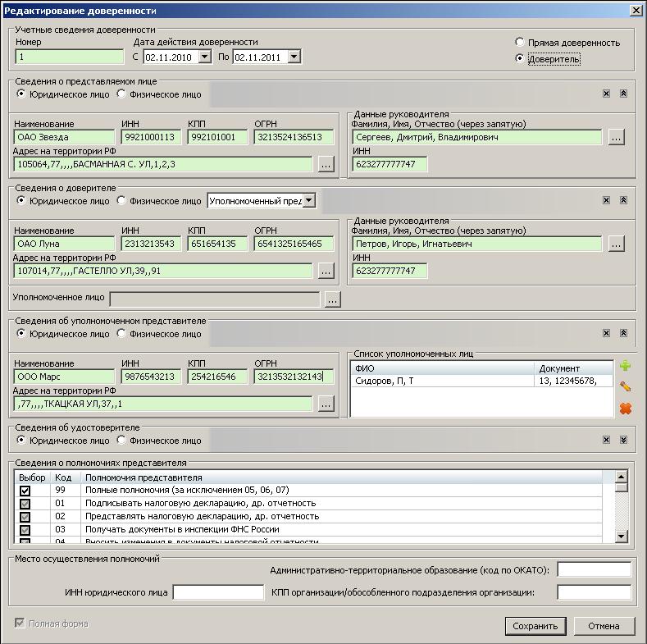Screen dimensions: 647x644
Task: Open the start date dropdown 02.11.2010
Action: pos(205,57)
